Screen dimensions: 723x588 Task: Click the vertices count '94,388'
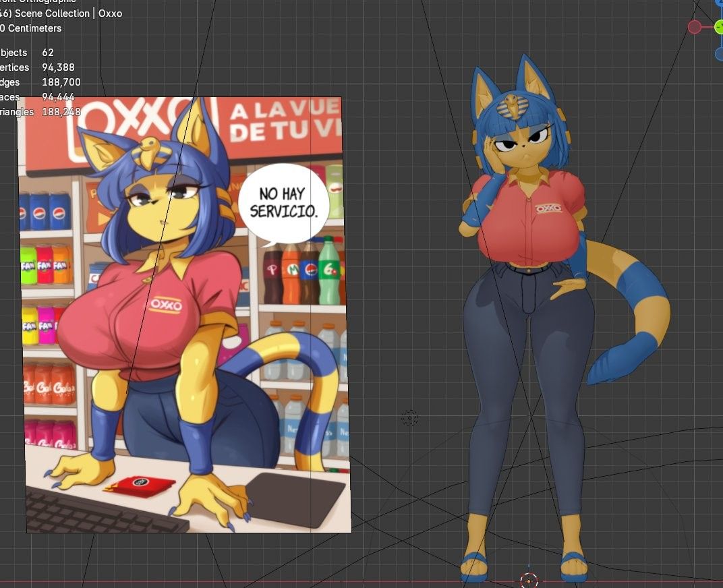(x=58, y=67)
